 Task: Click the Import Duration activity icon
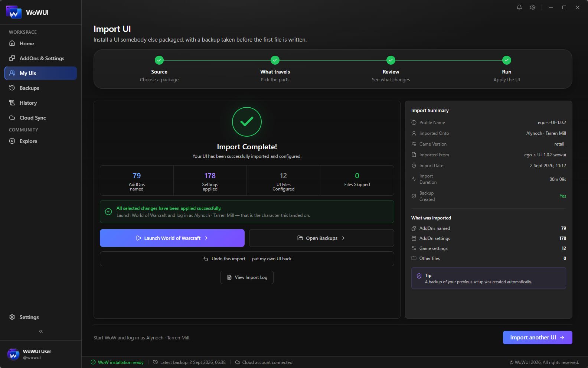pos(414,179)
